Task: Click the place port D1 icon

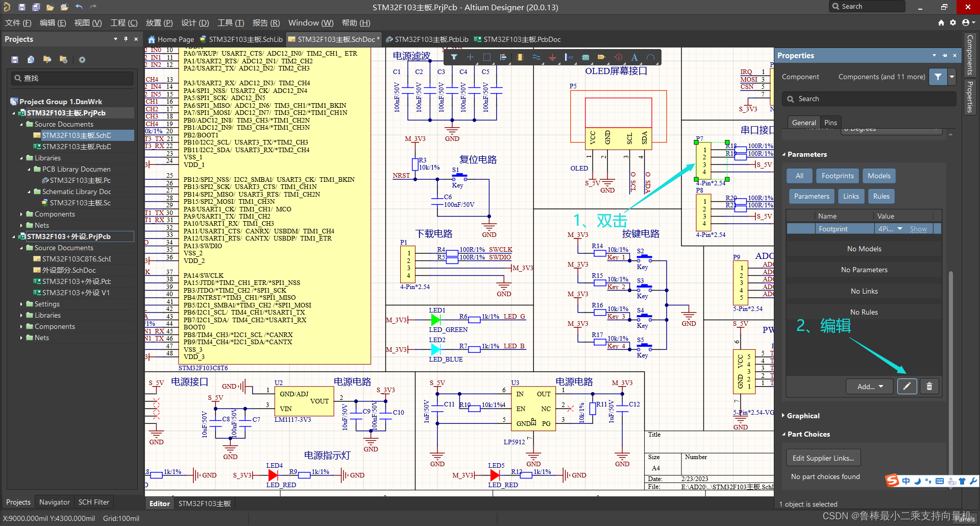Action: coord(602,57)
